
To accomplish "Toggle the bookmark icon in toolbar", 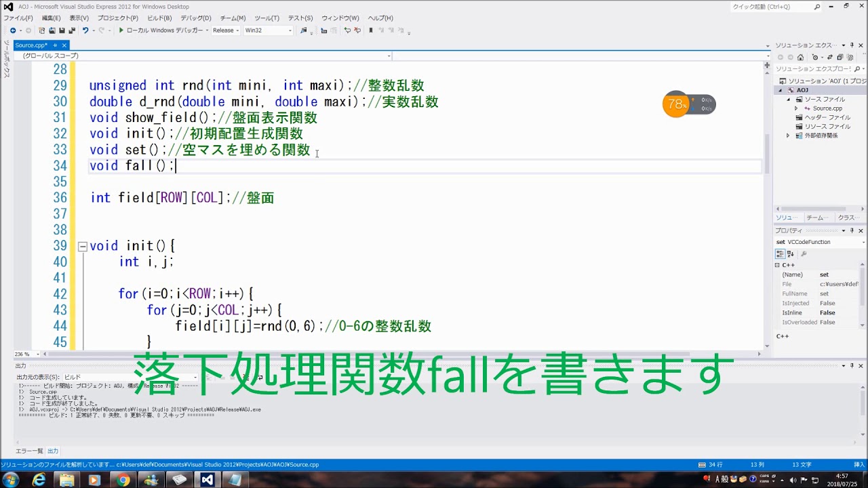I will (371, 30).
